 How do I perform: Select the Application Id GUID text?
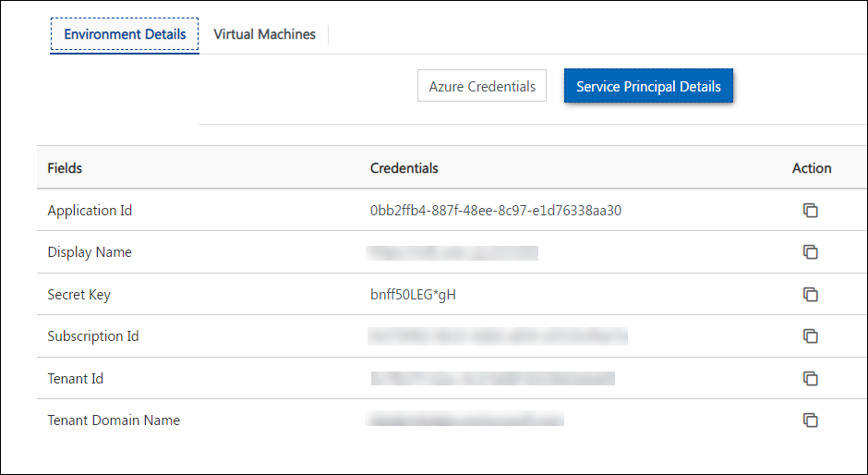[496, 211]
